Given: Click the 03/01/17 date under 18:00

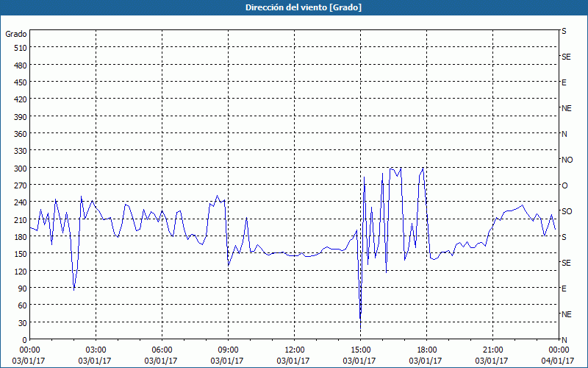Looking at the screenshot, I should [426, 361].
